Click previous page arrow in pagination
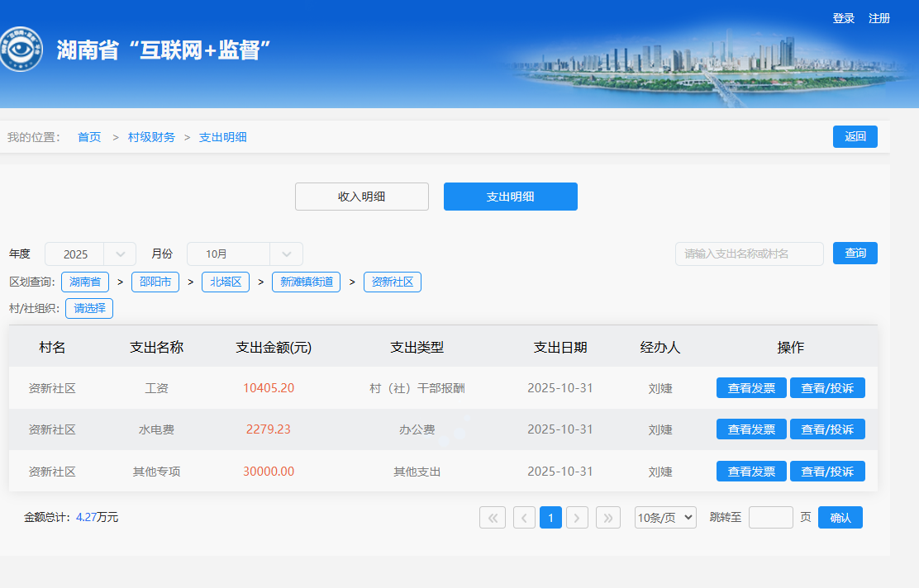 click(524, 518)
